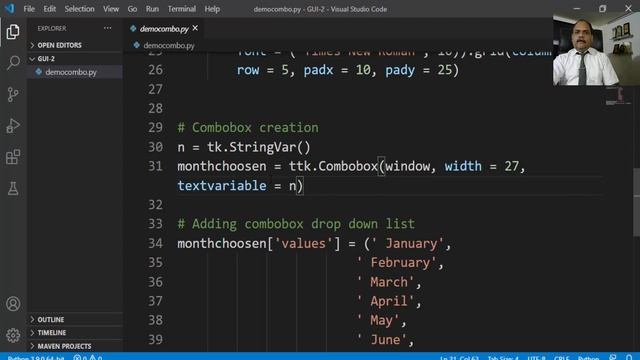This screenshot has height=360, width=640.
Task: Open the Terminal menu
Action: tap(182, 9)
